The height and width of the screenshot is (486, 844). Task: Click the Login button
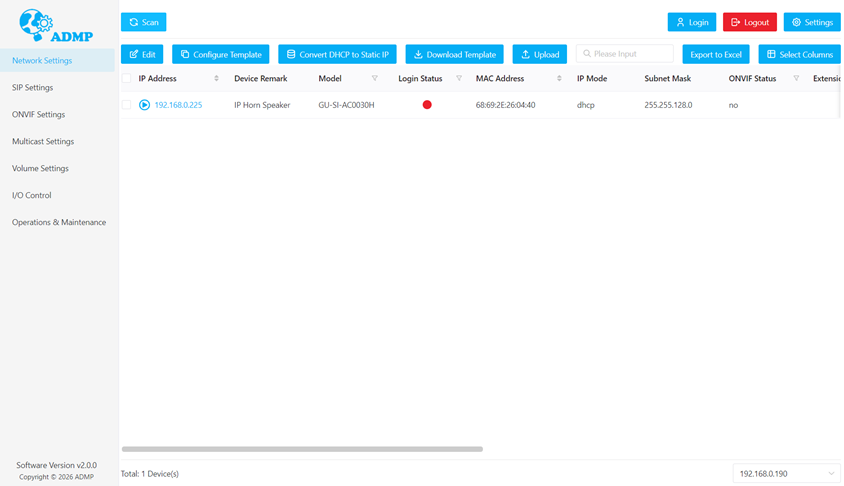[692, 22]
